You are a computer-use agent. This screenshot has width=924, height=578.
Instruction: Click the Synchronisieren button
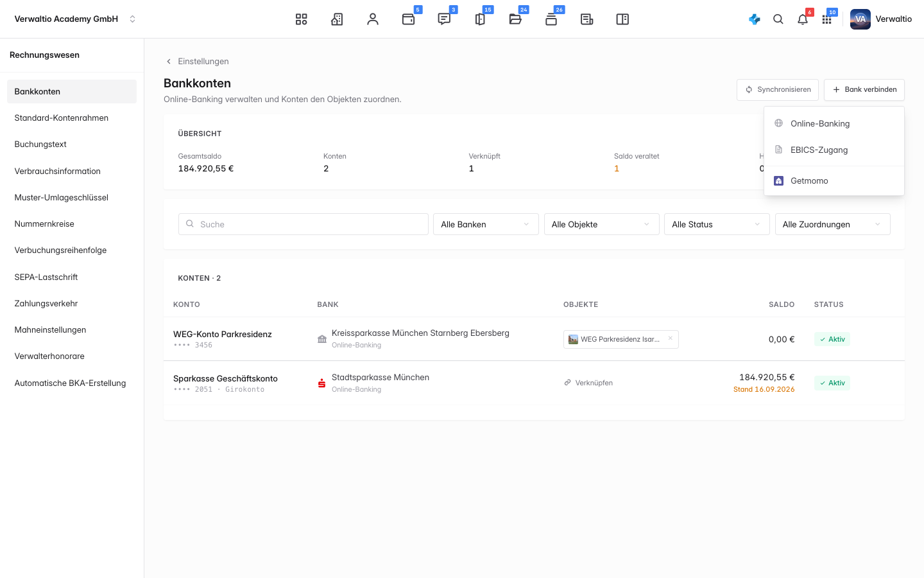tap(778, 90)
